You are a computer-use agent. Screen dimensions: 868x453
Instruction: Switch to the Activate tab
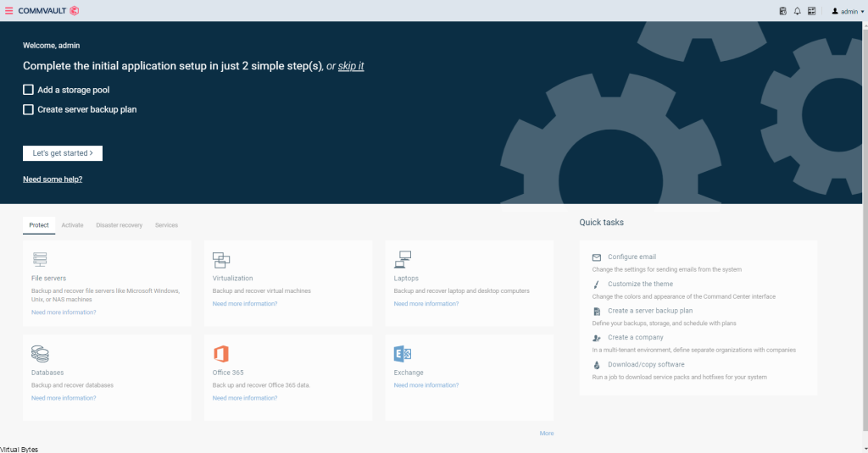pyautogui.click(x=72, y=225)
